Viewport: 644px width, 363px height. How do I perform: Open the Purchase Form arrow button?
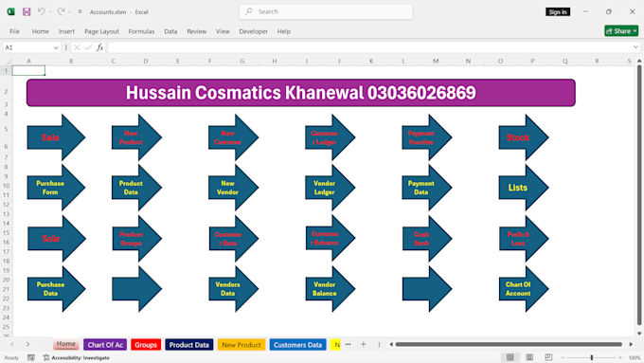[56, 188]
